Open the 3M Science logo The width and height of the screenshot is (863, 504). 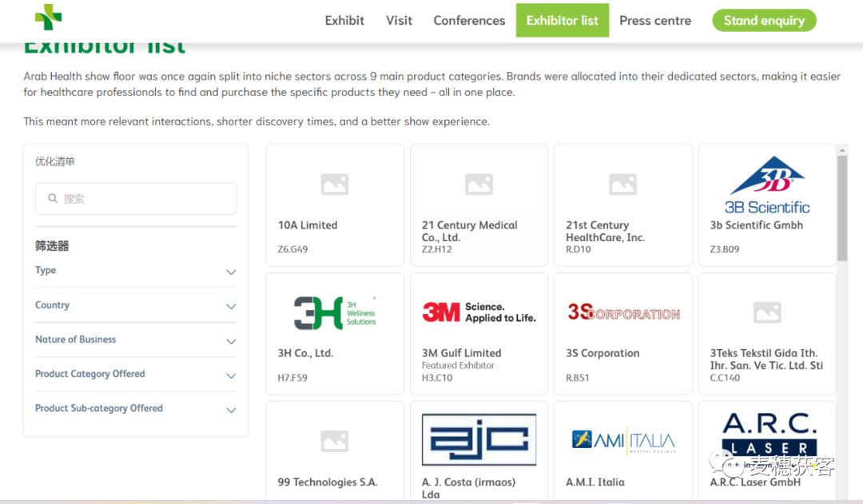[x=479, y=312]
